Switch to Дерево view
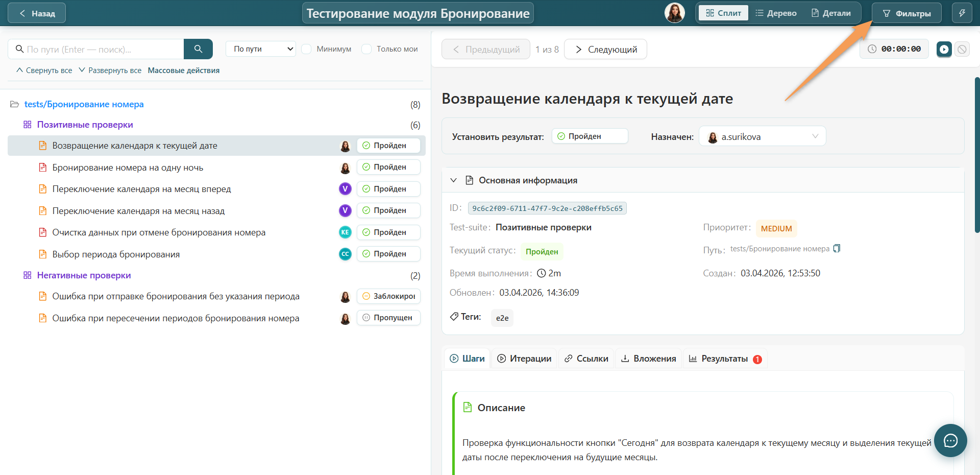Viewport: 980px width, 475px height. [x=776, y=13]
